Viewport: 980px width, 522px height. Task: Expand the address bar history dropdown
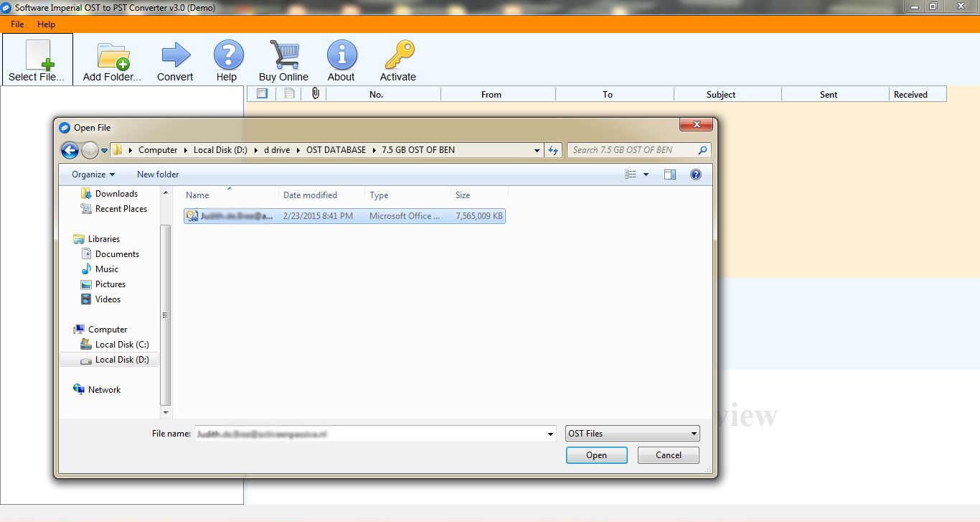point(537,150)
